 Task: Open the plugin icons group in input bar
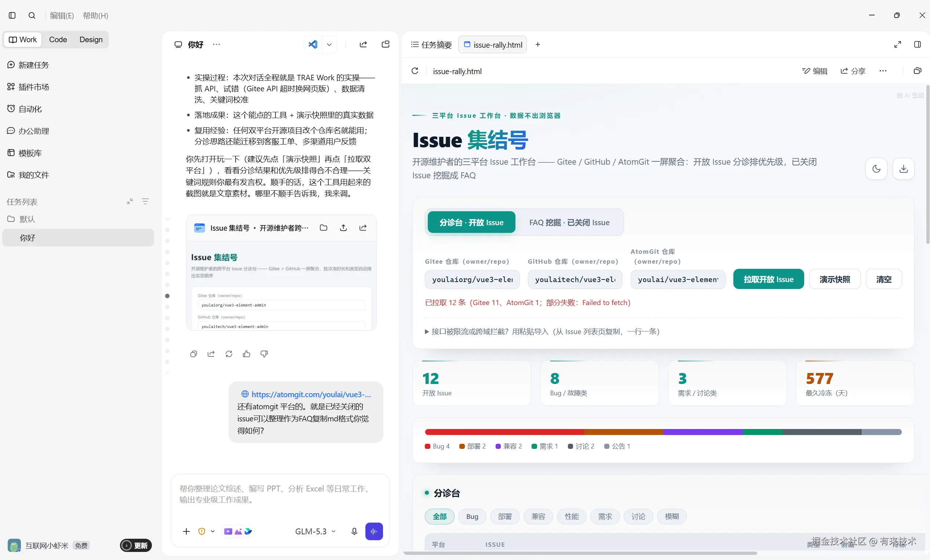[x=238, y=531]
